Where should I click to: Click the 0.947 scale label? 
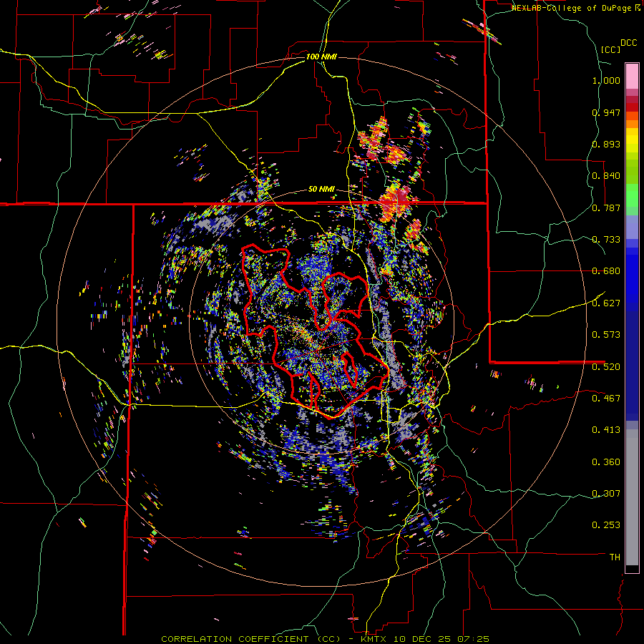(x=606, y=112)
